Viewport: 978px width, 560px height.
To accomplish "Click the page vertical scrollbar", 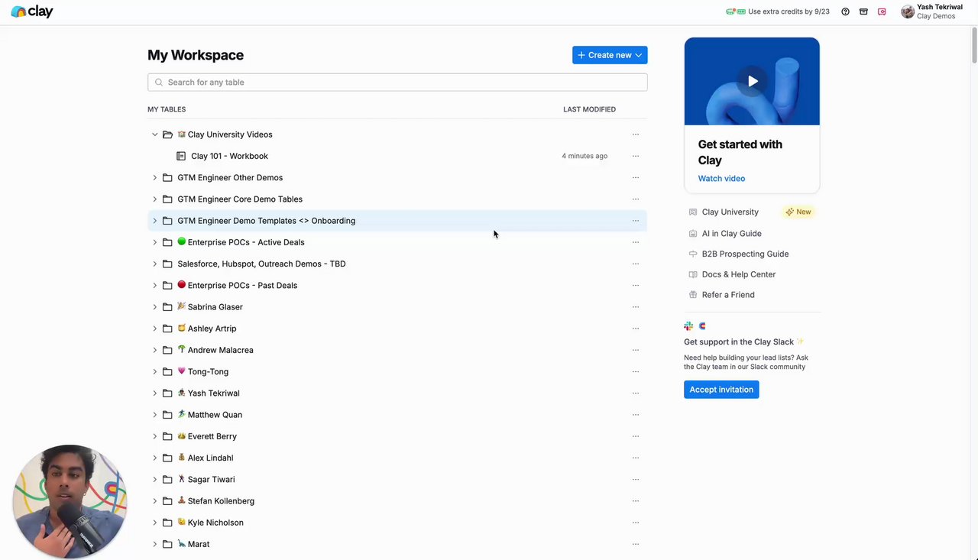I will (x=973, y=46).
